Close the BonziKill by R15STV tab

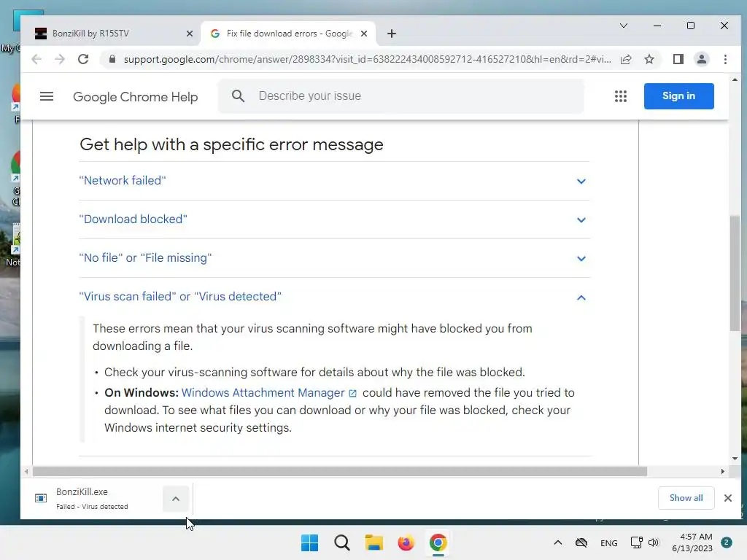tap(190, 34)
